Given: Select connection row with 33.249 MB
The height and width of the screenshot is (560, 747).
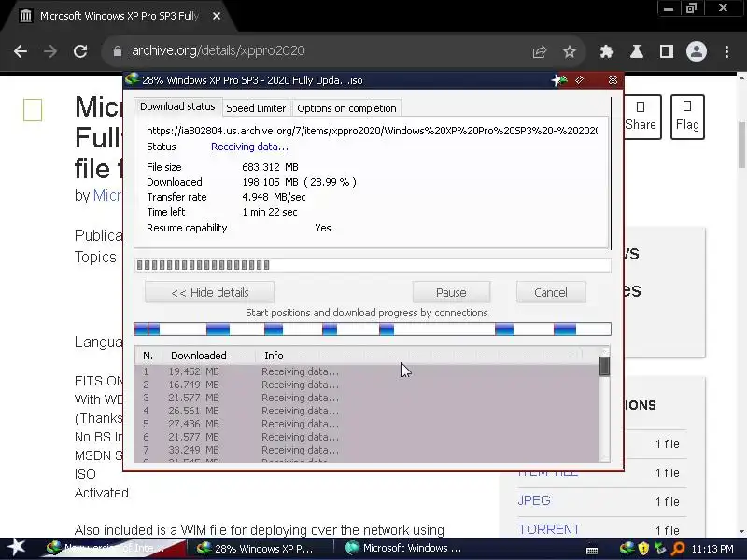Looking at the screenshot, I should coord(367,450).
